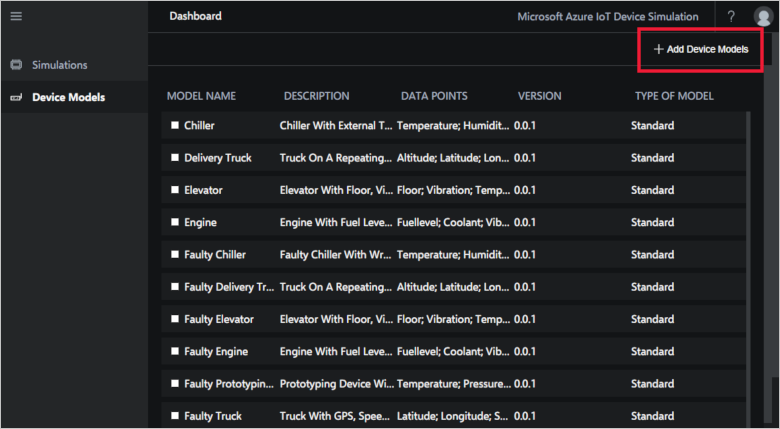Sort by TYPE OF MODEL column header

(x=674, y=96)
